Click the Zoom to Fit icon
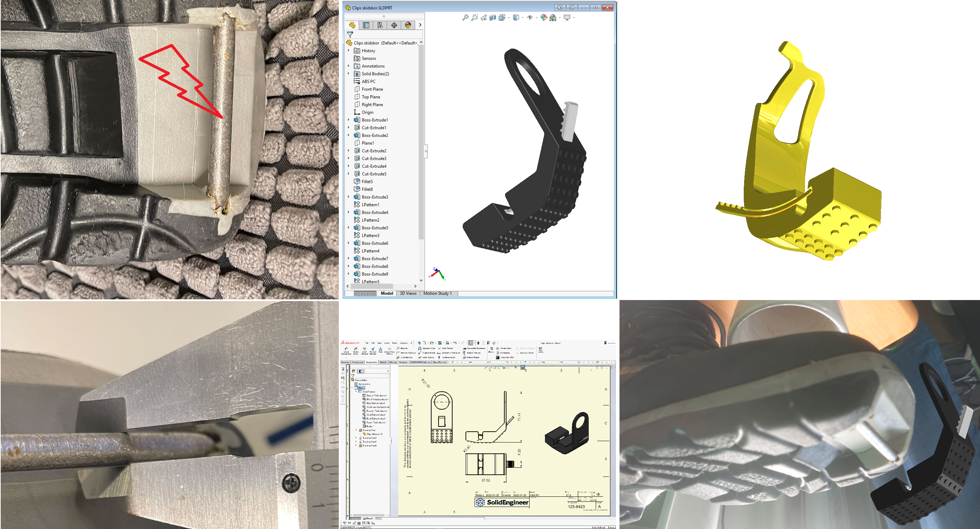This screenshot has height=529, width=980. [x=465, y=18]
